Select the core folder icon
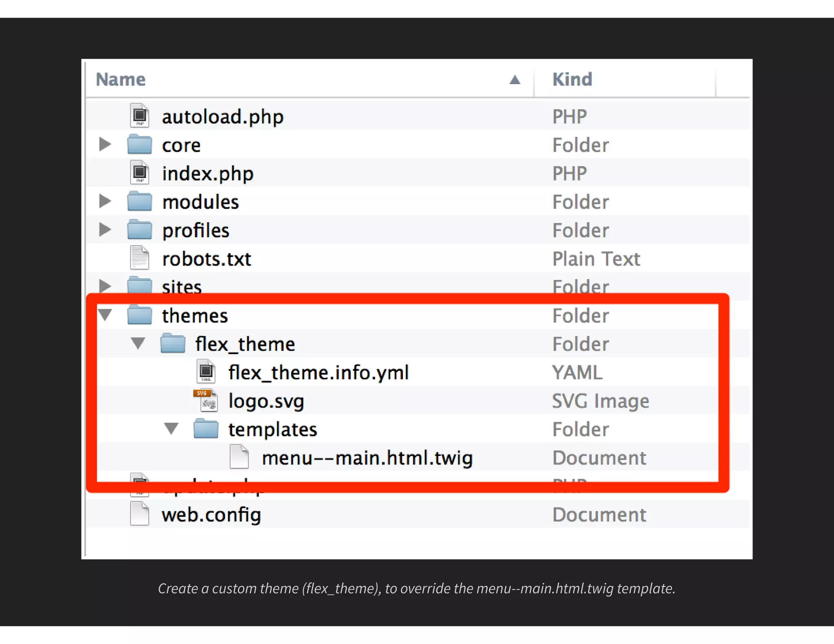Image resolution: width=834 pixels, height=644 pixels. (140, 144)
